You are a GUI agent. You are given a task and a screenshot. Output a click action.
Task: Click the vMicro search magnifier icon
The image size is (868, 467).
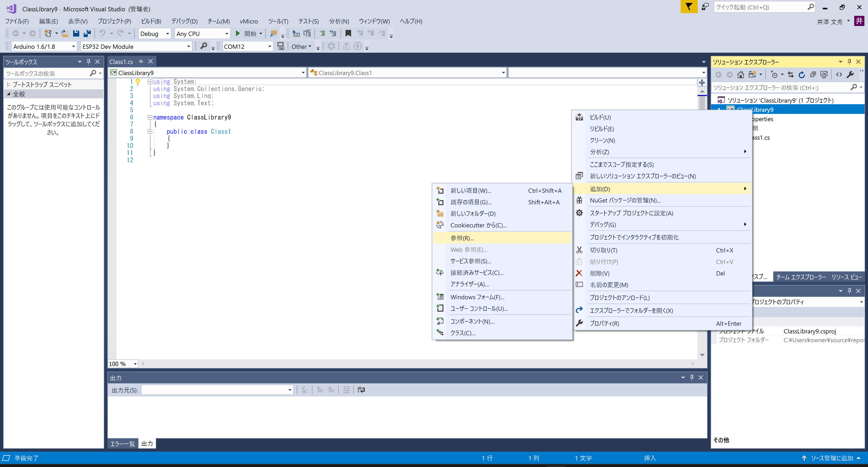(203, 46)
